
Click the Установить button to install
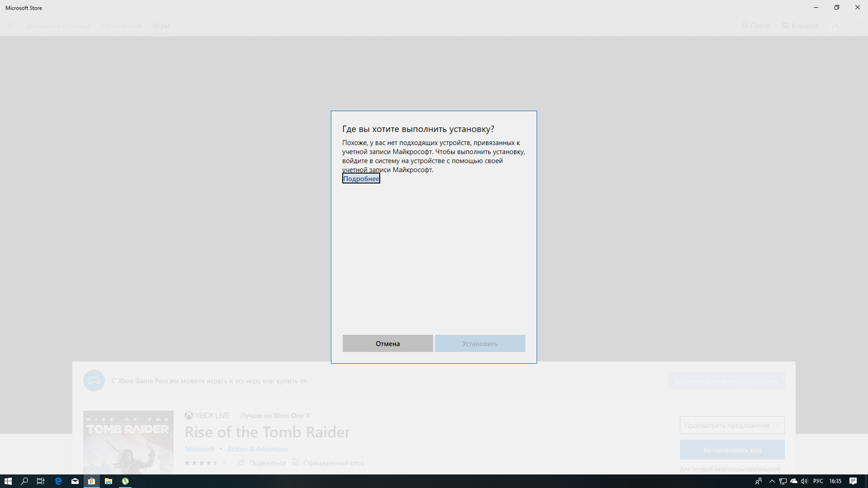coord(480,343)
